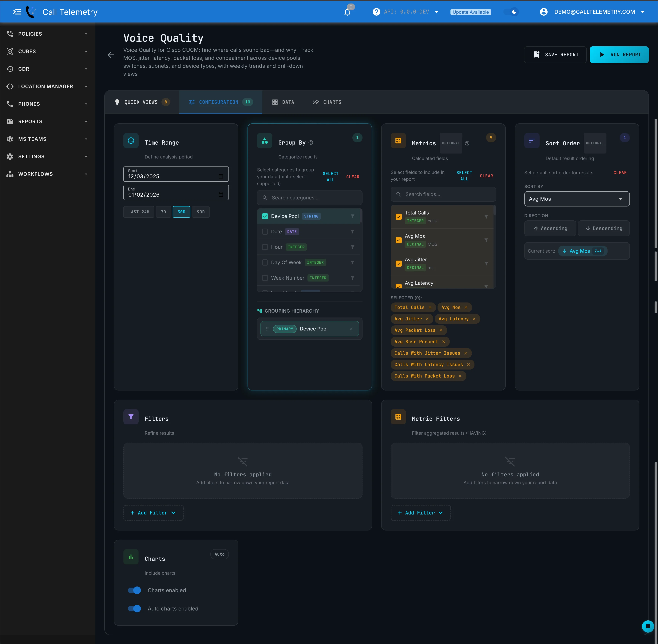
Task: Remove Calls With Packet Loss chip
Action: [x=460, y=376]
